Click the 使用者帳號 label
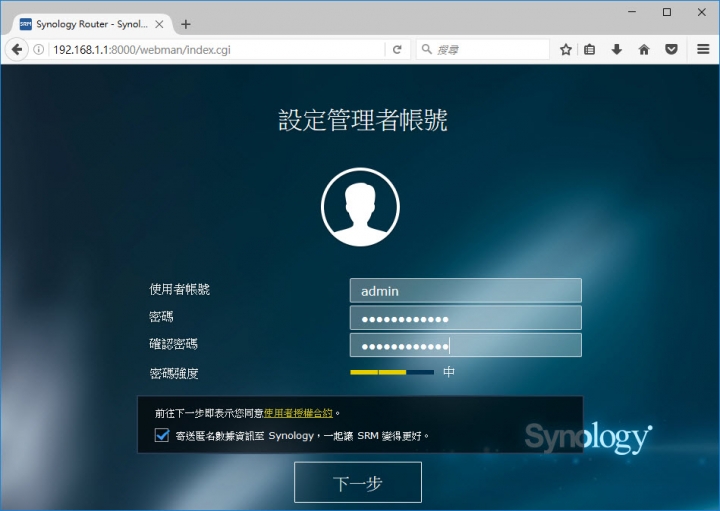Screen dimensions: 720x511 click(180, 289)
